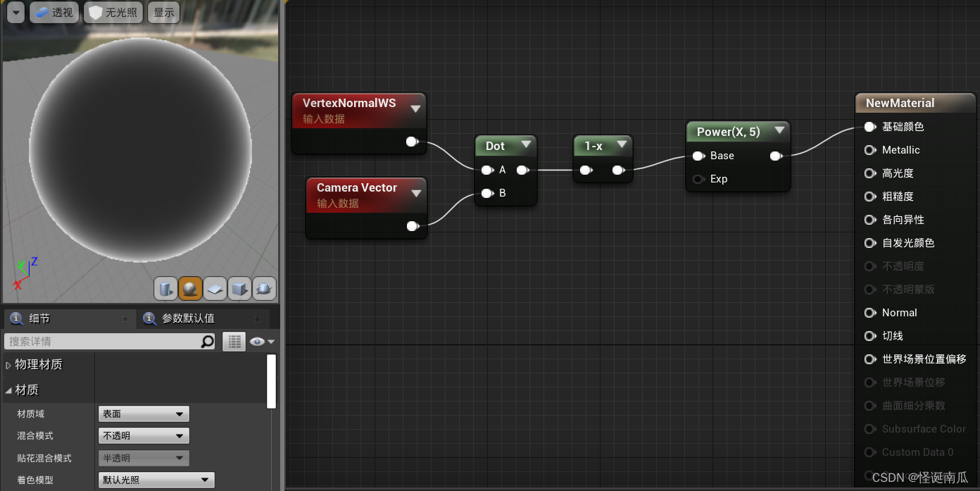Click the Camera Vector output pin
The width and height of the screenshot is (980, 491).
coord(413,226)
